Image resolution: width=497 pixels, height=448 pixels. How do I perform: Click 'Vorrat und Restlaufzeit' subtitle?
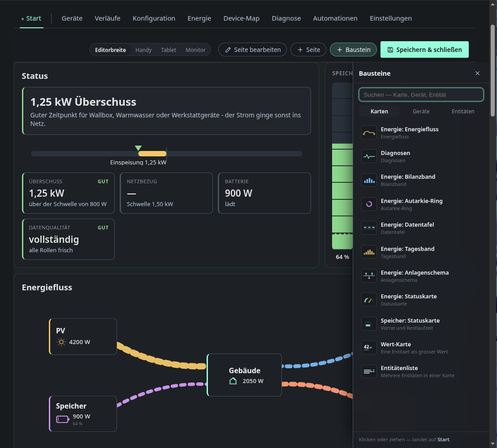(x=406, y=328)
